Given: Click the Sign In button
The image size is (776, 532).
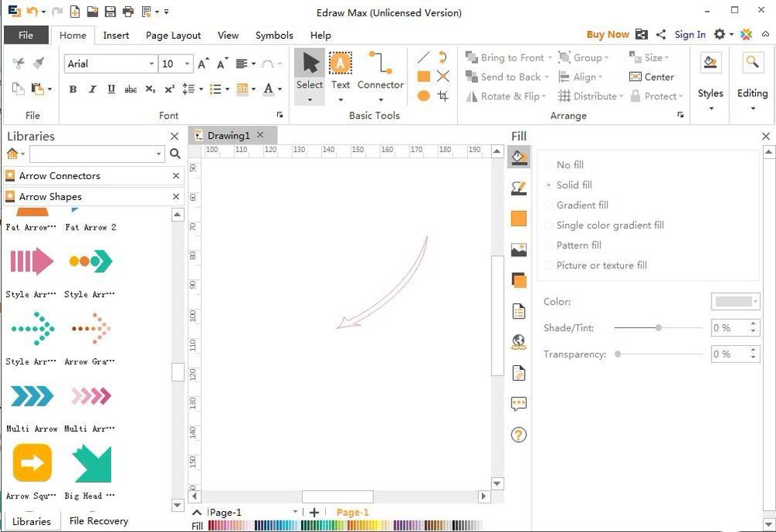Looking at the screenshot, I should [x=690, y=34].
